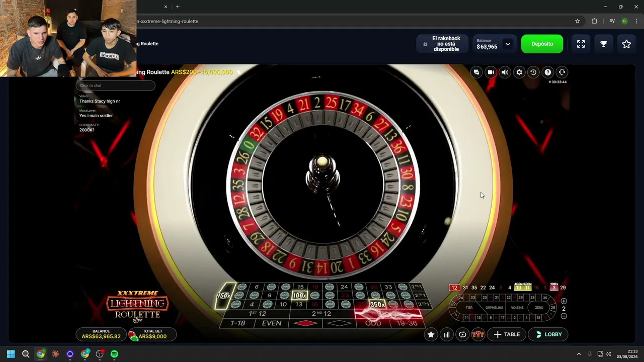Bet on ODD
This screenshot has width=644, height=362.
point(373,323)
